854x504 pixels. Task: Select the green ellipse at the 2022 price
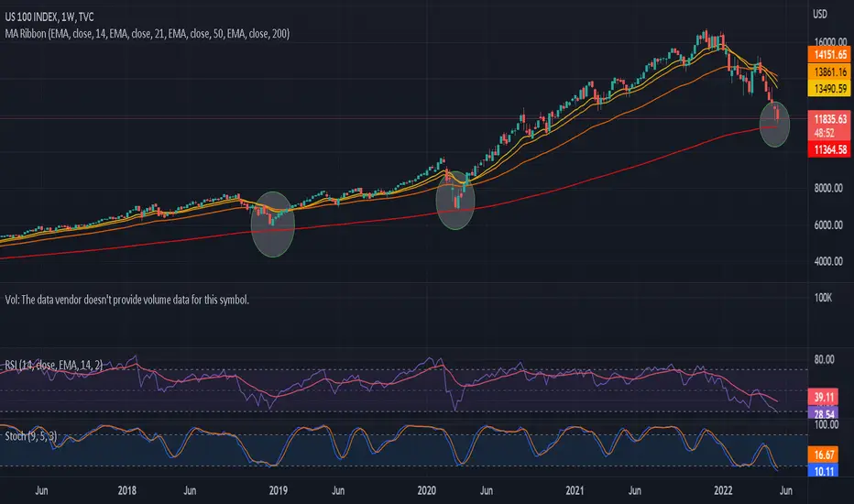pos(774,125)
